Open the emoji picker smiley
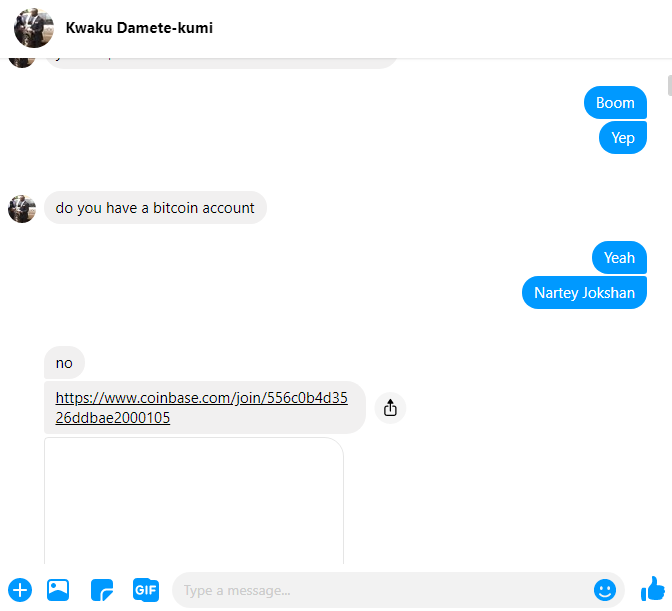Screen dimensions: 672x611 pos(605,590)
